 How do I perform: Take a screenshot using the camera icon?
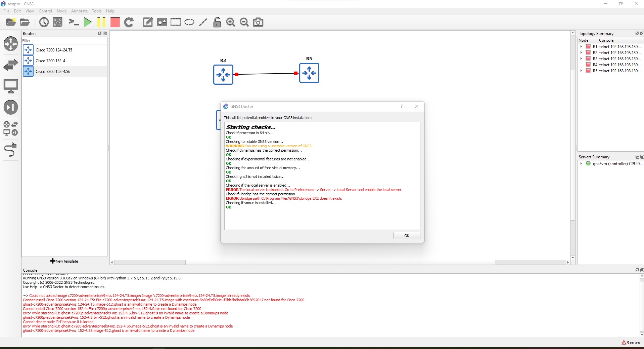click(258, 22)
